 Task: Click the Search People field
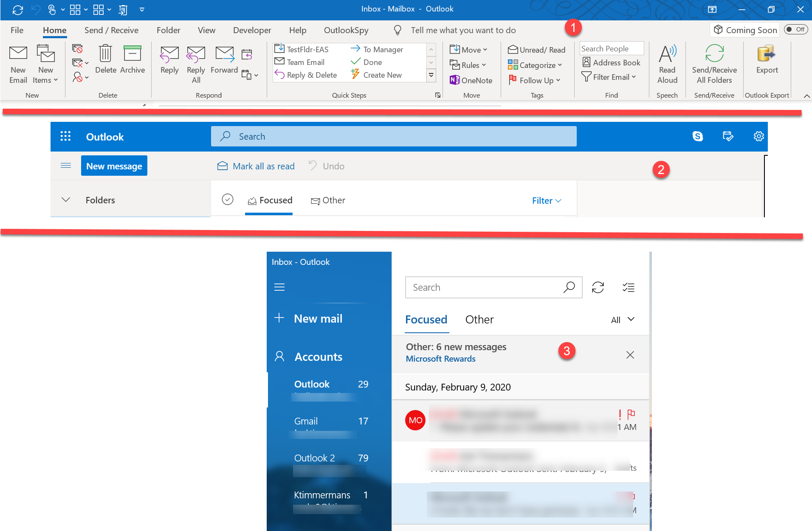coord(612,48)
